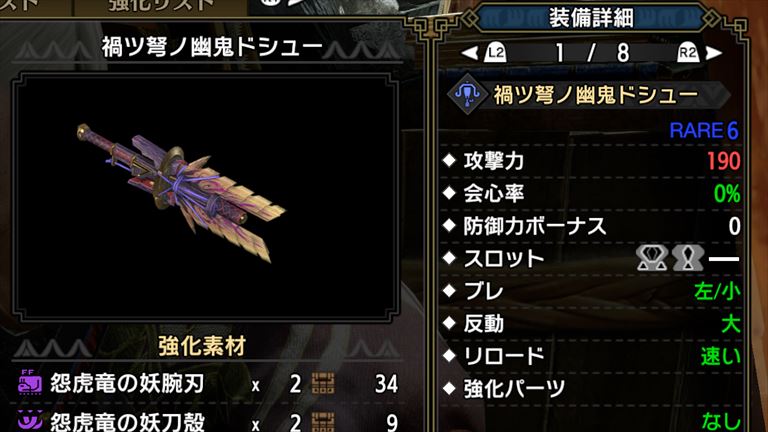Click the item box icon beside 9
The image size is (768, 432).
(x=323, y=422)
